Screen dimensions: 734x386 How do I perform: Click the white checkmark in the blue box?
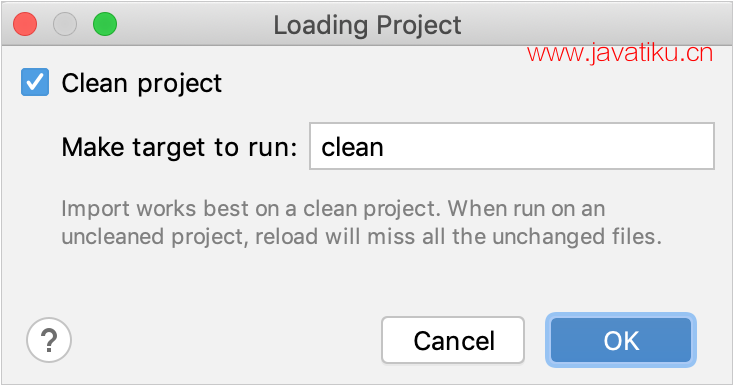pyautogui.click(x=35, y=82)
